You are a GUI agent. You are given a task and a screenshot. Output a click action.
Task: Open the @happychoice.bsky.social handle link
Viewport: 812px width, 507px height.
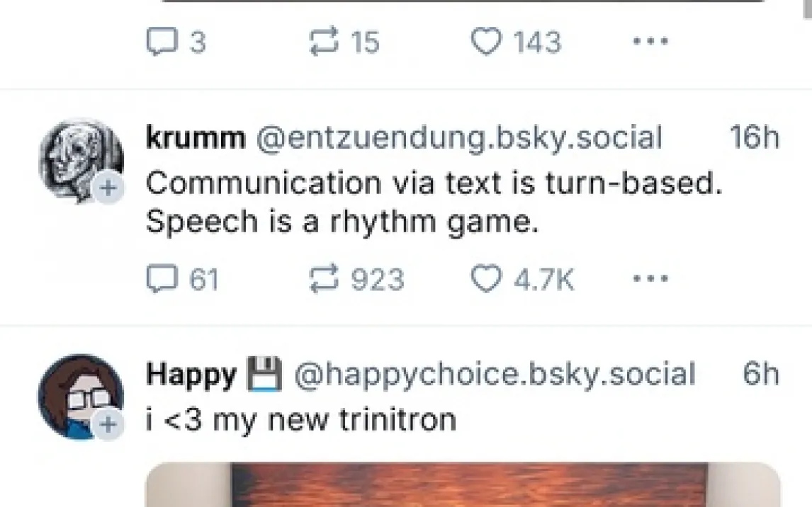click(x=495, y=375)
